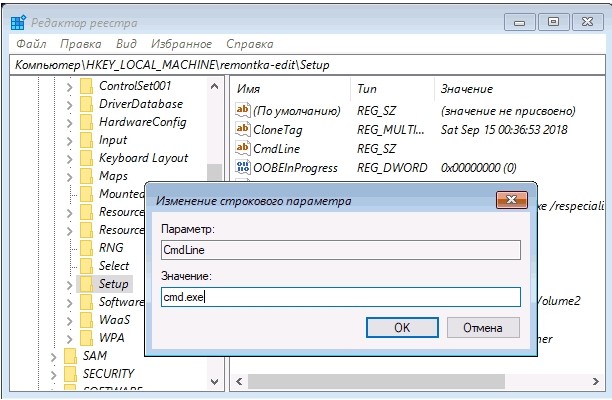Click the date value Sat Sep 15 00:36:53 2018

coord(504,130)
